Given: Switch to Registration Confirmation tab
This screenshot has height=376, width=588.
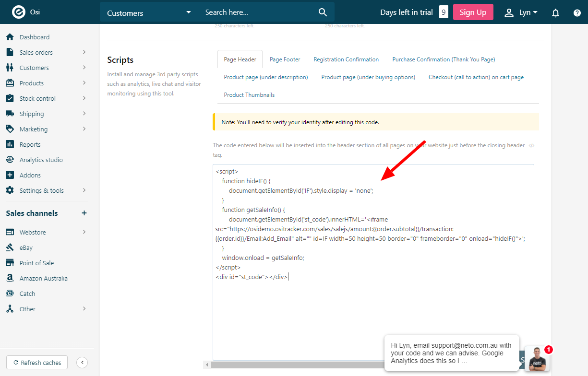Looking at the screenshot, I should point(346,59).
